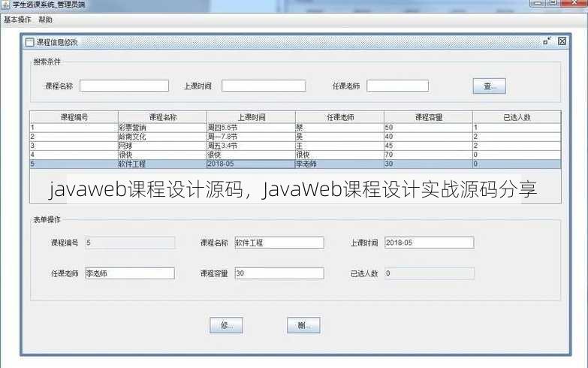Click the form 已选人数 field showing 0

[x=430, y=273]
